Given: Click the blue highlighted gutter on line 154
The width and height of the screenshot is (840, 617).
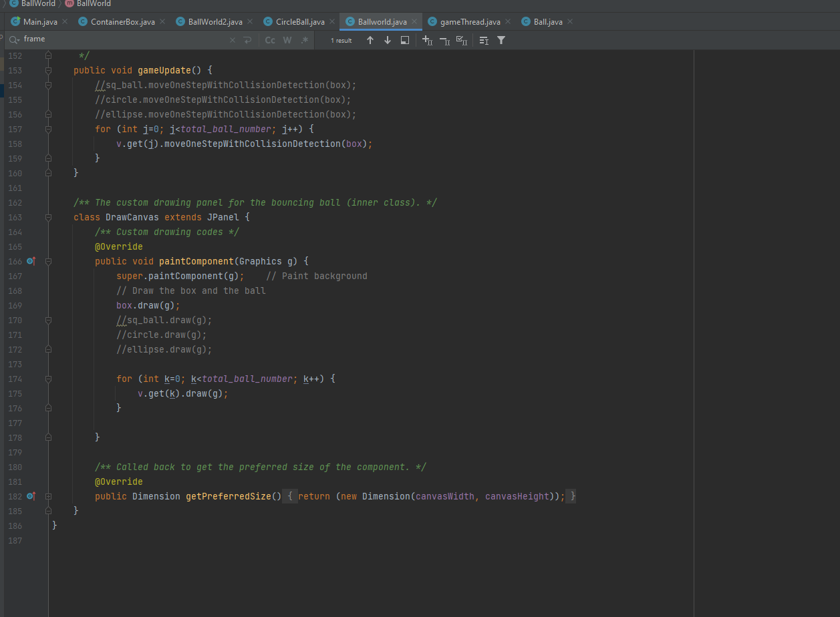Looking at the screenshot, I should tap(3, 85).
